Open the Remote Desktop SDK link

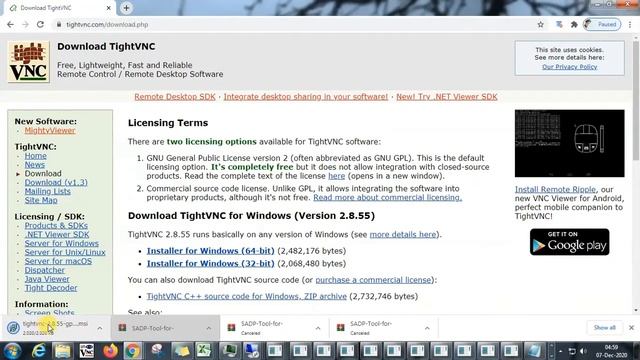point(175,97)
